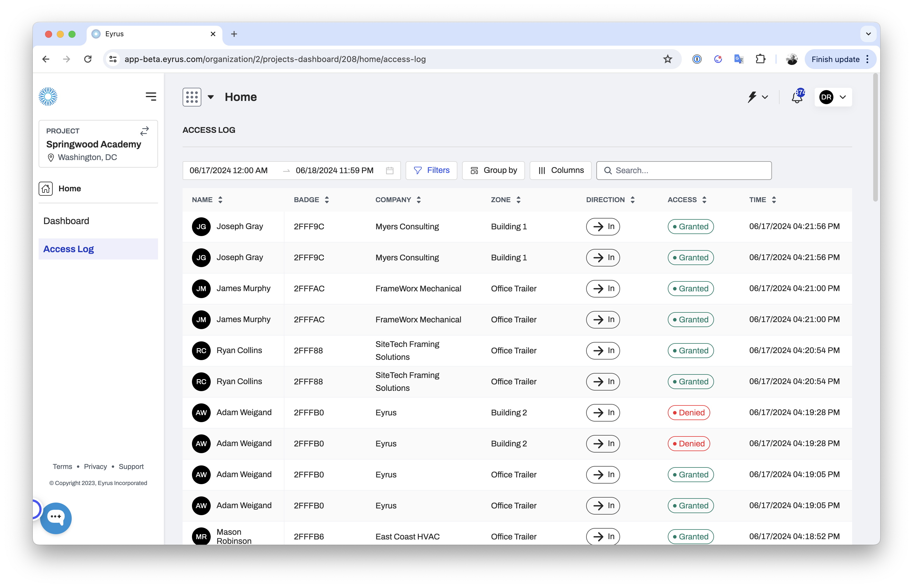This screenshot has width=913, height=588.
Task: Click the first Joseph Gray JG avatar
Action: pyautogui.click(x=201, y=226)
